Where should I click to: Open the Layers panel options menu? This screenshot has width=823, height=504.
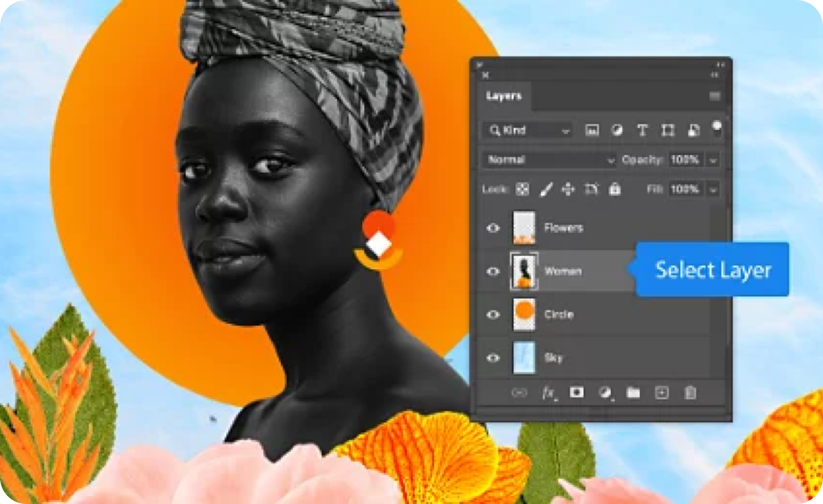tap(715, 96)
